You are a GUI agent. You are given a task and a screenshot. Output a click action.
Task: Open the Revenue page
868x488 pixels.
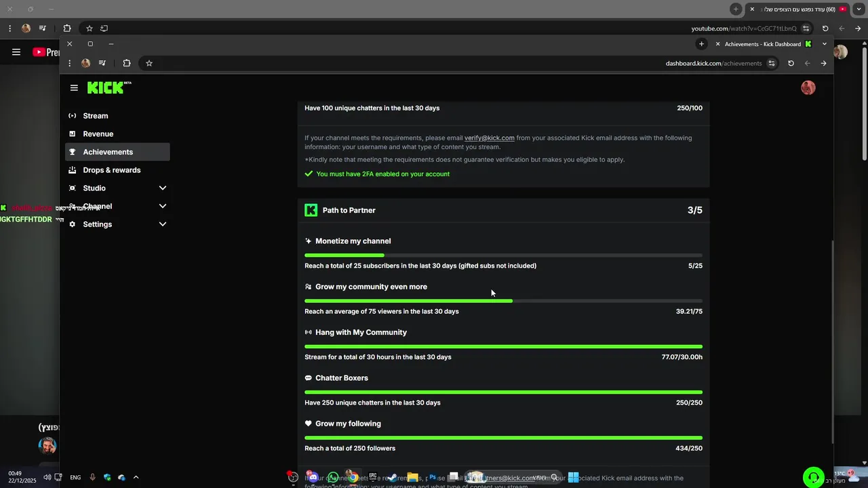(117, 134)
